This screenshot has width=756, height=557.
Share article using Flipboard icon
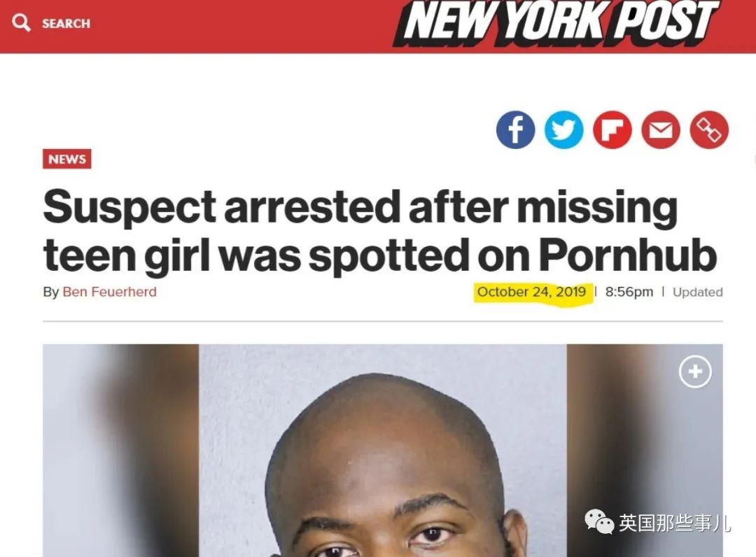coord(612,129)
